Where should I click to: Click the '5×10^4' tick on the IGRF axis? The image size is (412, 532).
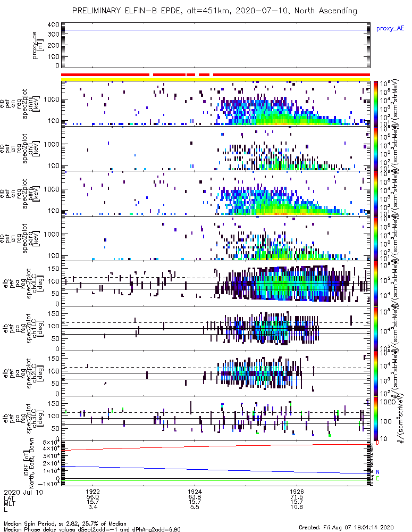tap(51, 443)
